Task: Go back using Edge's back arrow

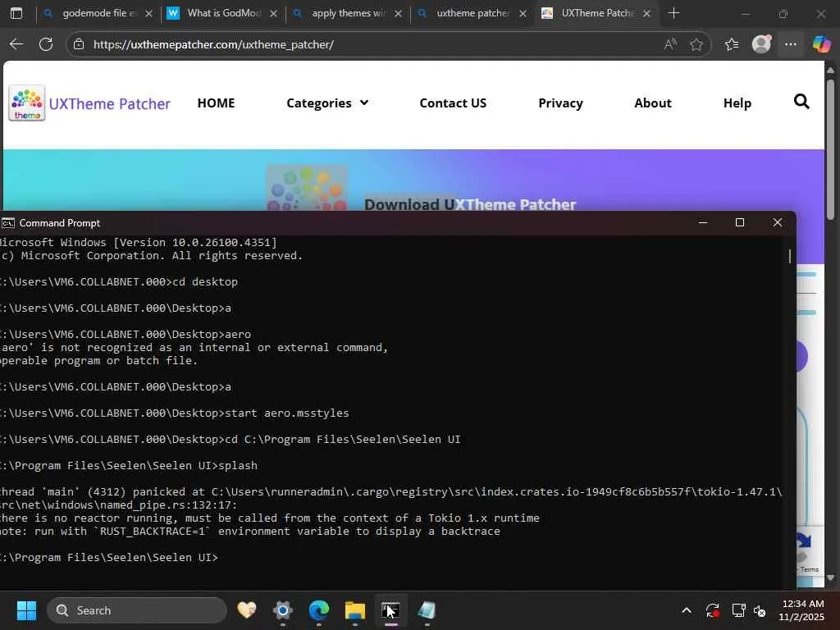Action: tap(16, 44)
